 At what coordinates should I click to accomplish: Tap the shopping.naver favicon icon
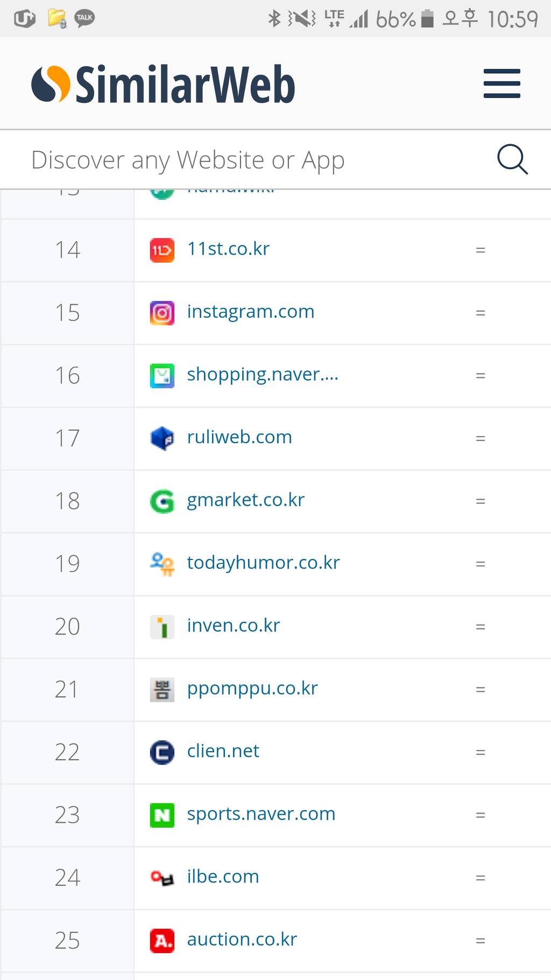(x=162, y=376)
